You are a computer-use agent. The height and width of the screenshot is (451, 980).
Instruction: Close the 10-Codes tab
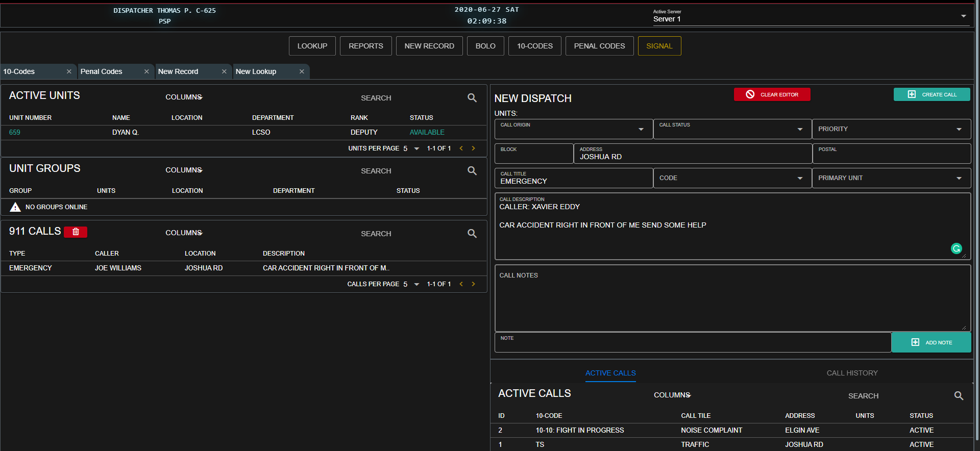(69, 71)
